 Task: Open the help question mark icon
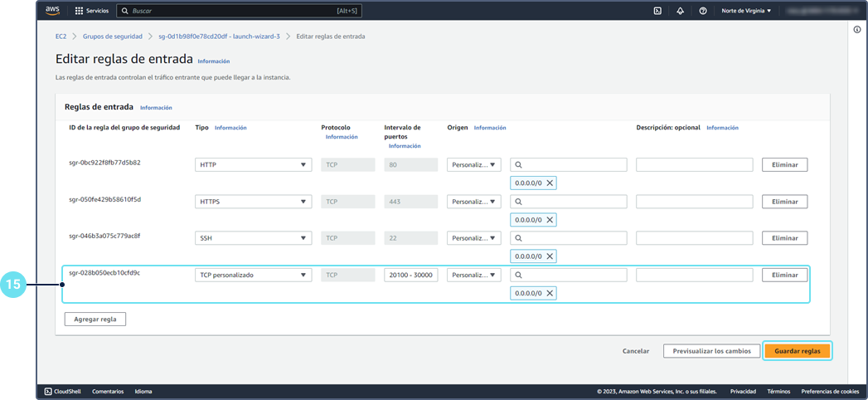click(x=703, y=11)
